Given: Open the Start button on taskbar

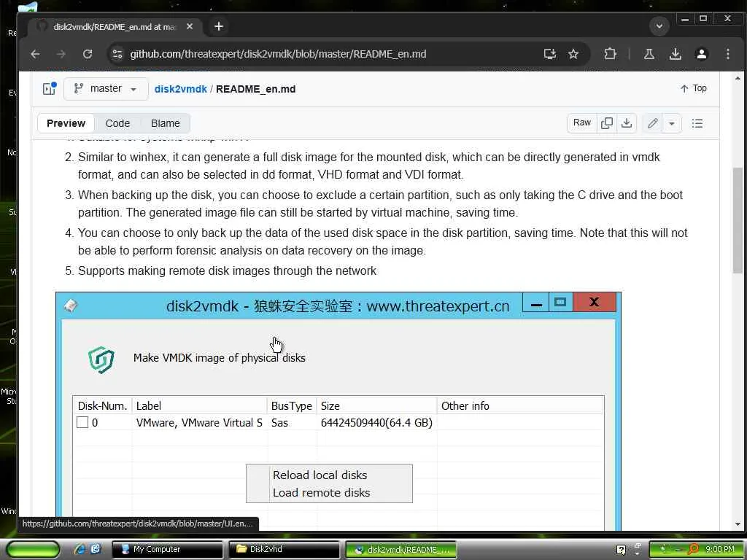Looking at the screenshot, I should tap(33, 550).
